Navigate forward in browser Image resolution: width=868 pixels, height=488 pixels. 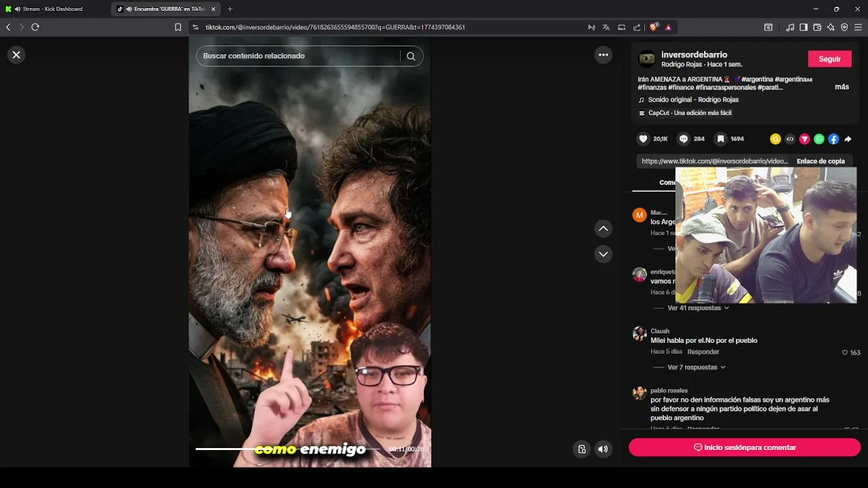click(21, 27)
